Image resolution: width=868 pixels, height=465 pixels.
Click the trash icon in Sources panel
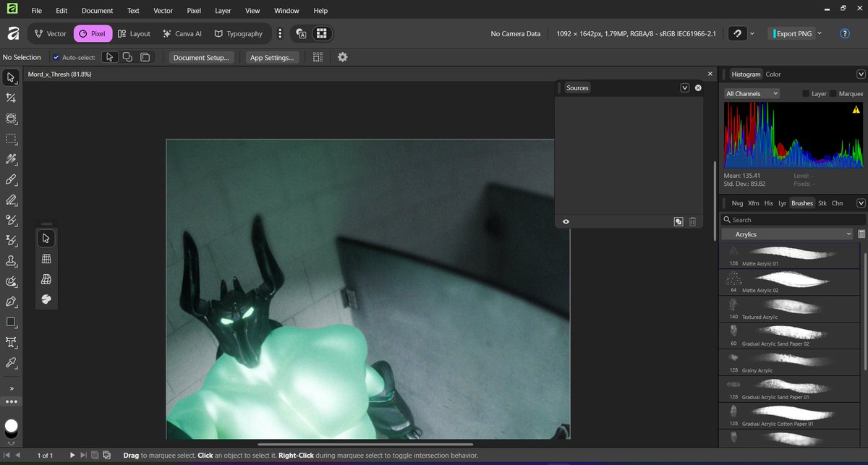pyautogui.click(x=692, y=222)
